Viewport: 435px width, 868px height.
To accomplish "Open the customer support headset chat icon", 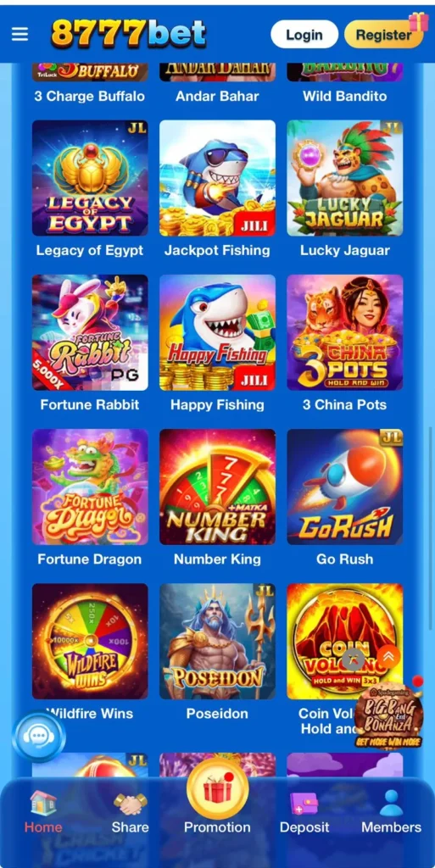I will [38, 737].
